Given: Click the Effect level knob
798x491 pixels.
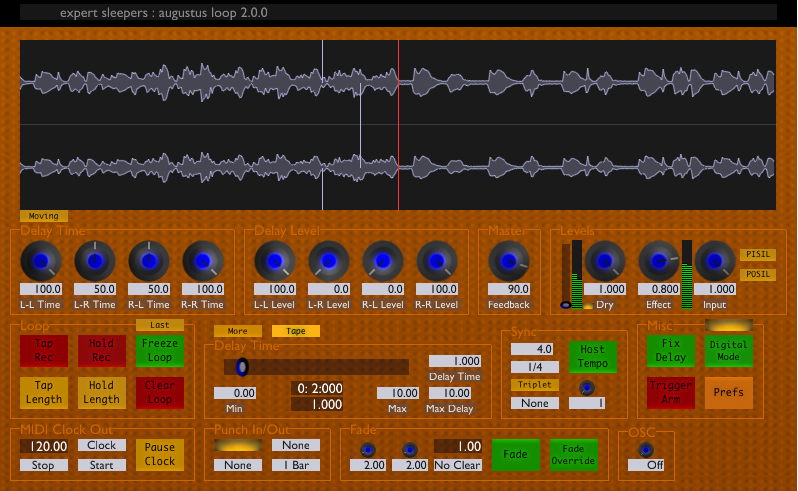Looking at the screenshot, I should [x=659, y=261].
